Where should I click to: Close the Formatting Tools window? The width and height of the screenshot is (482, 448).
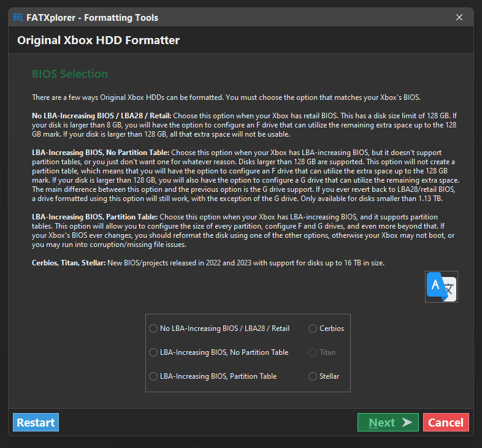pyautogui.click(x=459, y=17)
